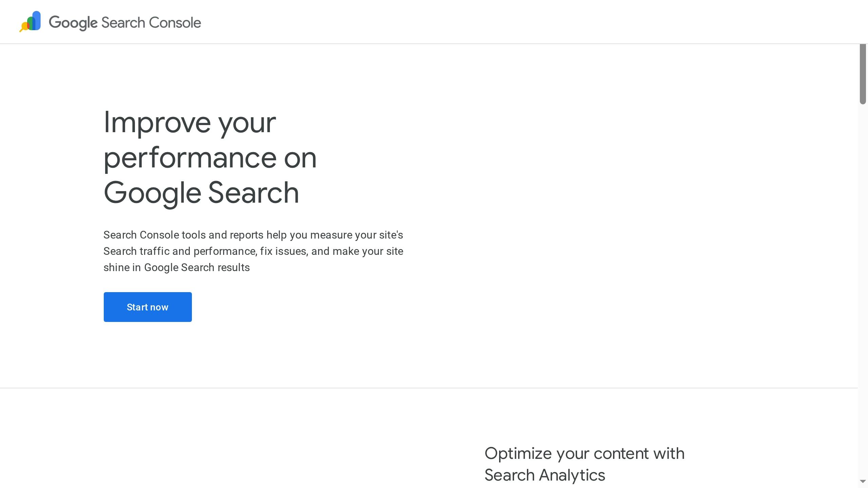
Task: Click the vertical scrollbar thumb
Action: coord(863,74)
